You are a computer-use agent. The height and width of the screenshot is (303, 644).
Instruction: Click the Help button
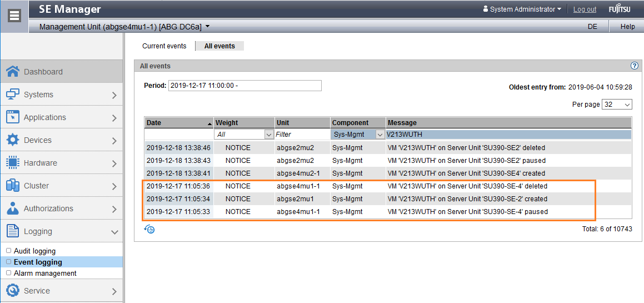[627, 27]
